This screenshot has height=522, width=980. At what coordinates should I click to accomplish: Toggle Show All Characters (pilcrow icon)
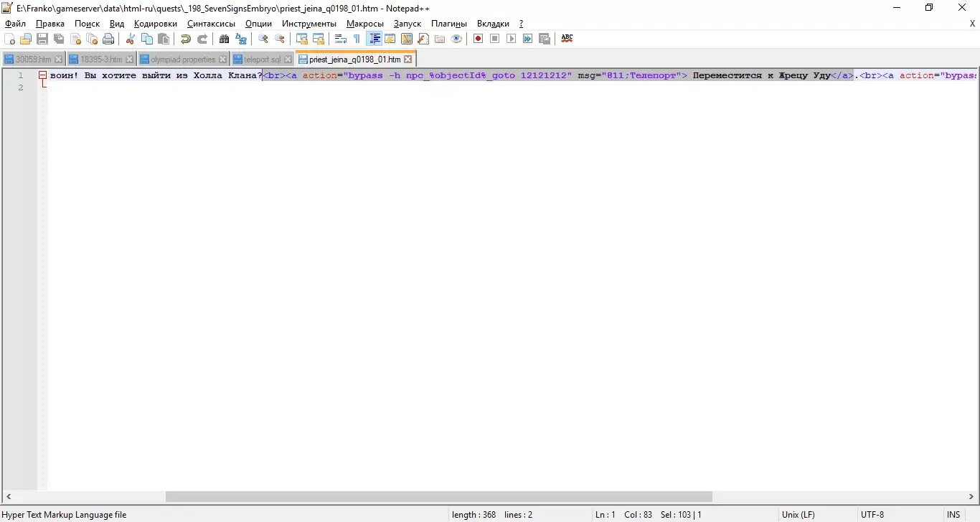click(x=357, y=39)
